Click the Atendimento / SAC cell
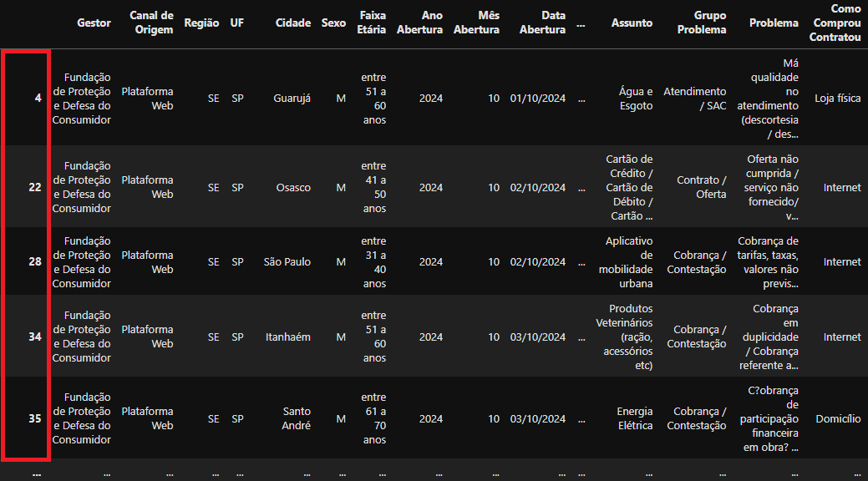Screen dimensions: 868x481 pyautogui.click(x=695, y=98)
